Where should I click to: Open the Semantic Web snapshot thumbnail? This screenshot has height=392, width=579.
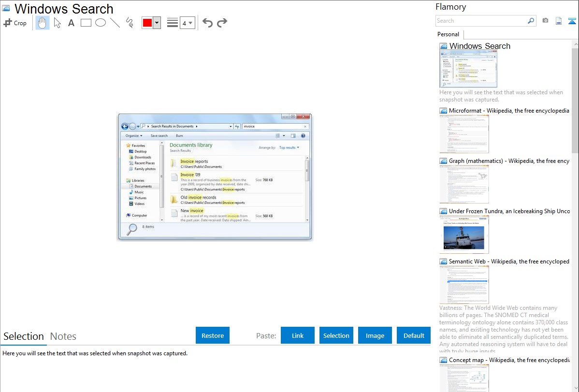coord(464,285)
